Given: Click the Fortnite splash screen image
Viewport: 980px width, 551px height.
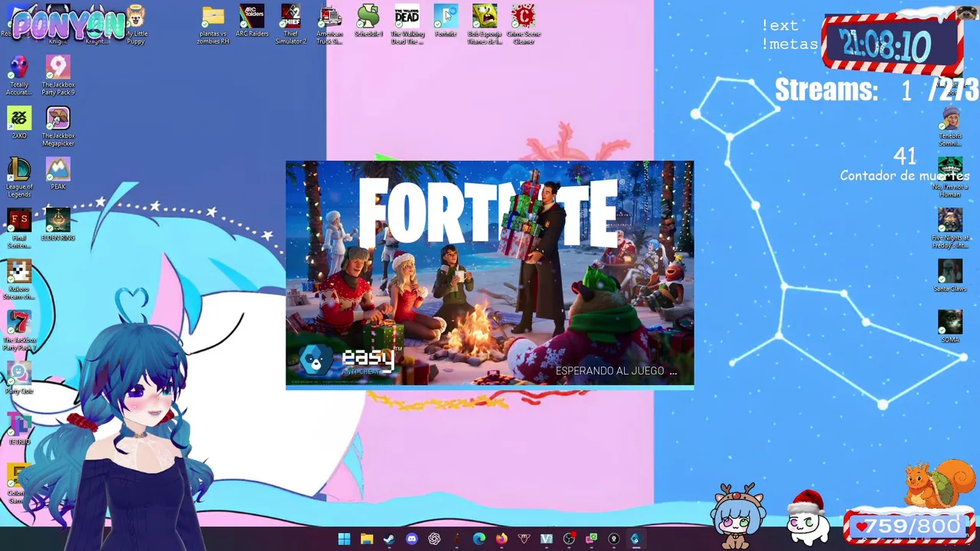Looking at the screenshot, I should [x=490, y=274].
